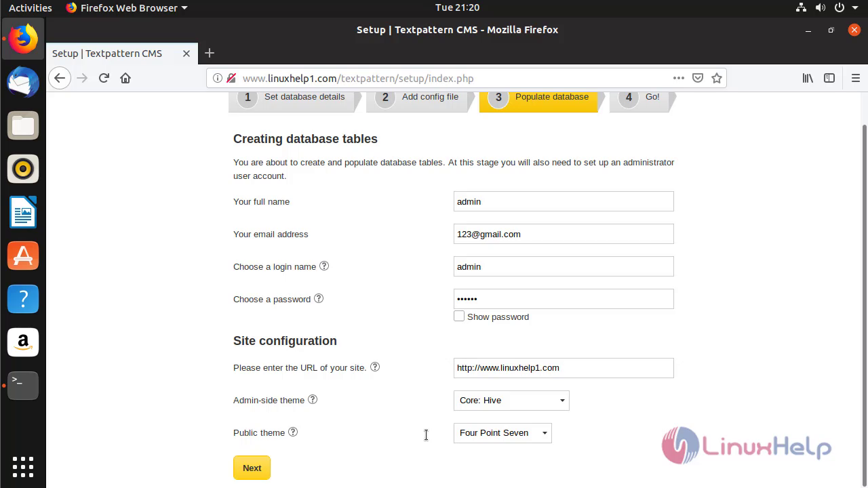This screenshot has height=488, width=868.
Task: Open page actions three-dot menu in address bar
Action: pyautogui.click(x=678, y=78)
